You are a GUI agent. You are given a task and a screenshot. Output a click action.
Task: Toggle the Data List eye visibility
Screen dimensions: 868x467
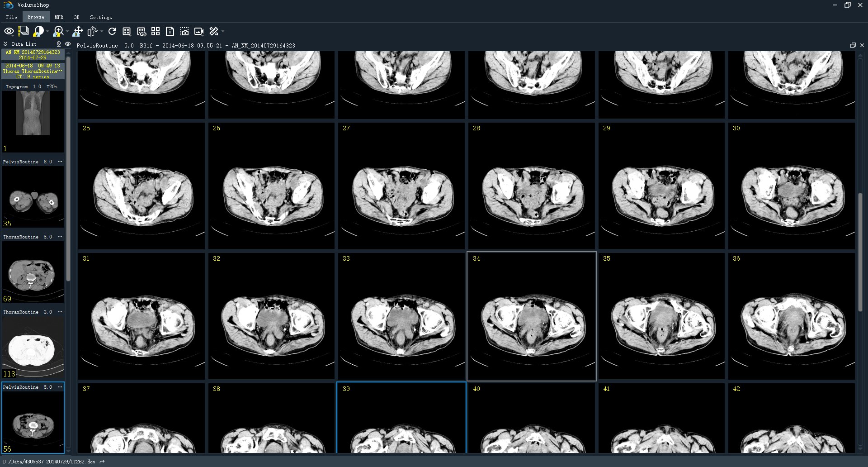[68, 44]
